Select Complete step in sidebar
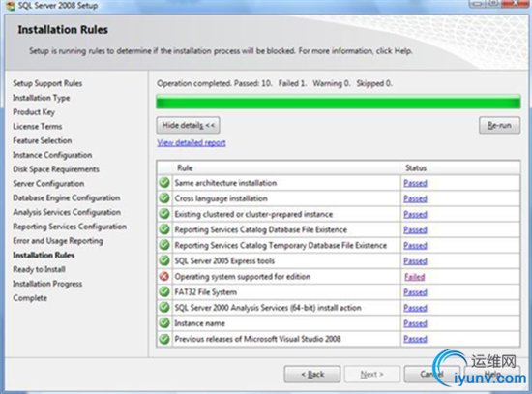The image size is (532, 394). coord(30,298)
